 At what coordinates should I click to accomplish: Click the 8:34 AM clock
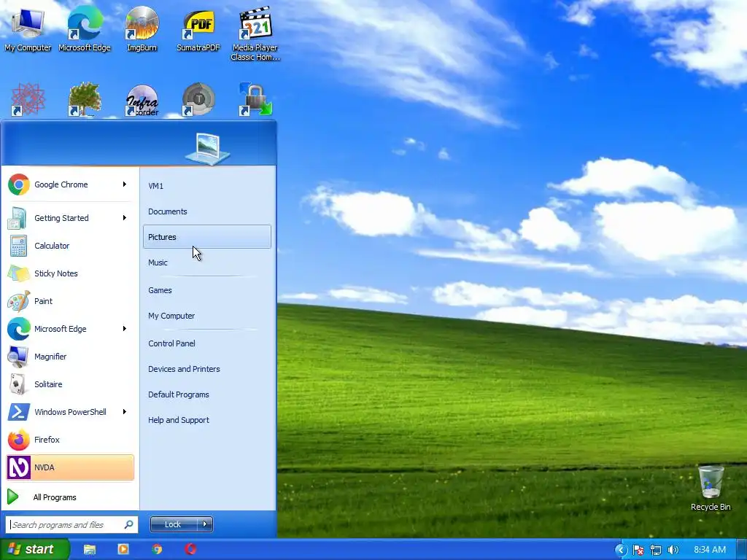(x=709, y=550)
